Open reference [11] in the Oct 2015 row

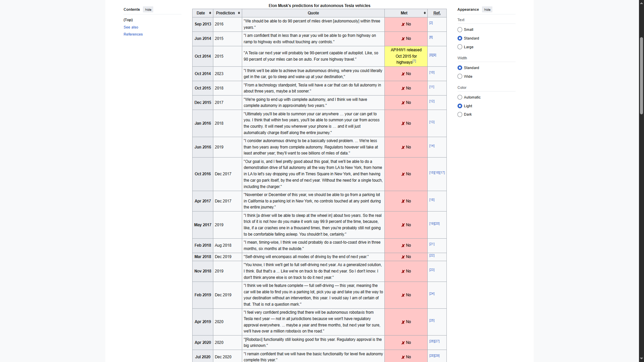432,87
